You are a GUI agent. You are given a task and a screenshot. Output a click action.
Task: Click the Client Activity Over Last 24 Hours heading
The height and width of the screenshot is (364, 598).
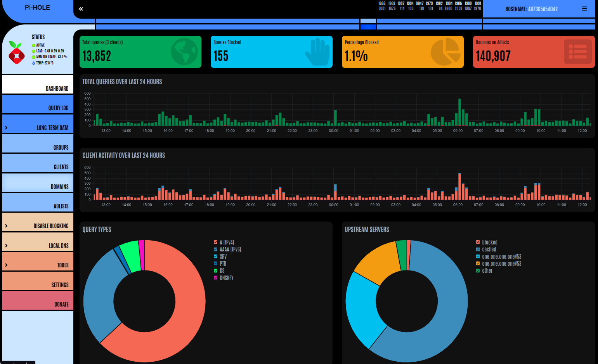tap(124, 155)
